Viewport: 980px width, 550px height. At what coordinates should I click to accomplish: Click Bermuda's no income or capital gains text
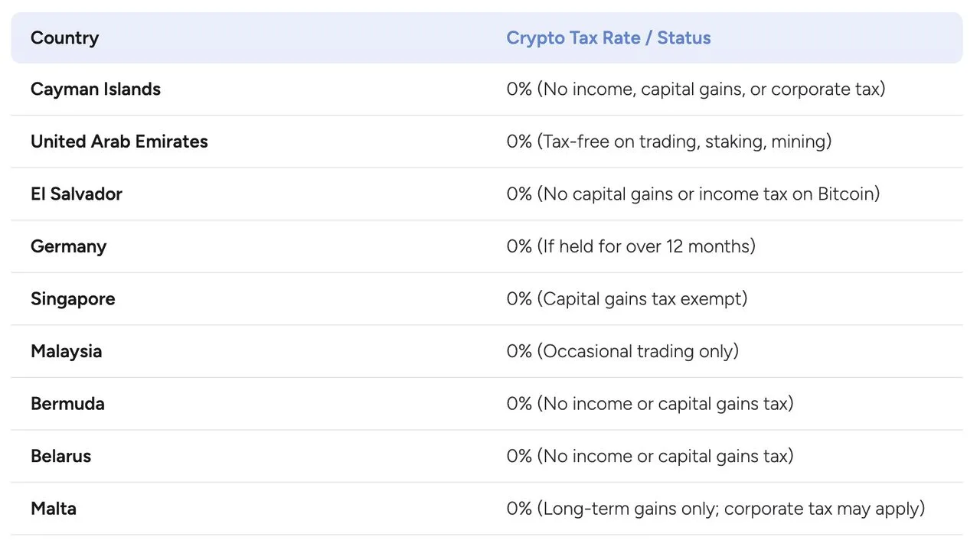pyautogui.click(x=649, y=403)
